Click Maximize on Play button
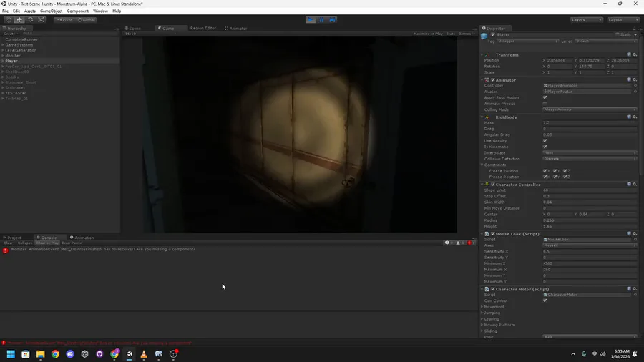This screenshot has width=644, height=362. coord(428,34)
